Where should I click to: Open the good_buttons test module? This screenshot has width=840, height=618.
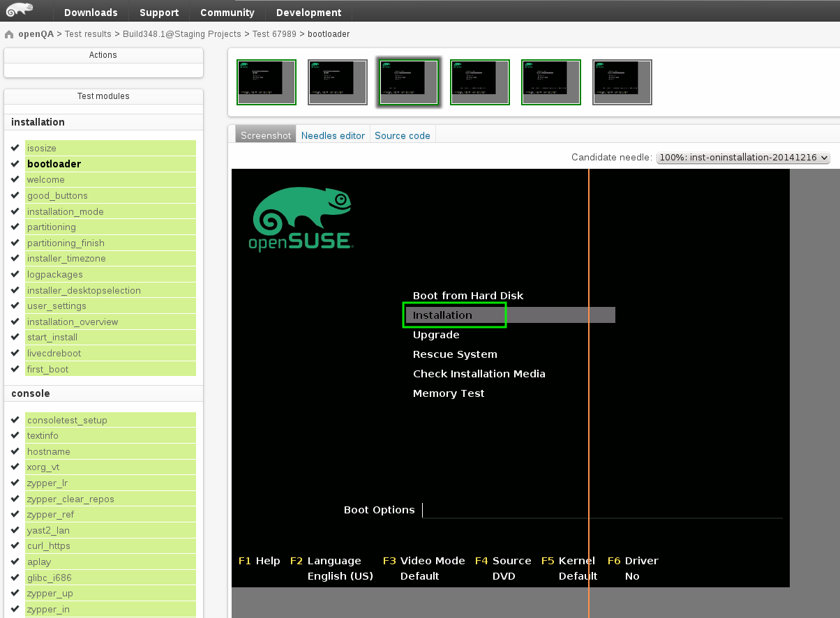(x=110, y=195)
